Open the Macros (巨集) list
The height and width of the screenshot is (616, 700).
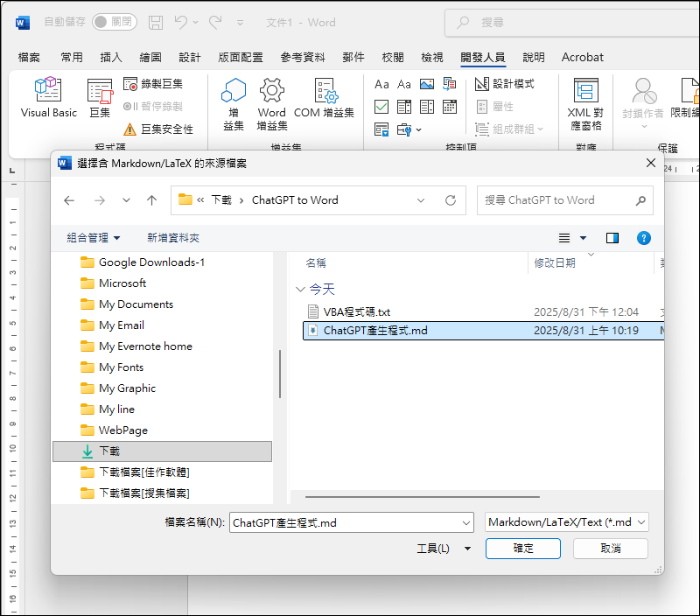pyautogui.click(x=100, y=98)
